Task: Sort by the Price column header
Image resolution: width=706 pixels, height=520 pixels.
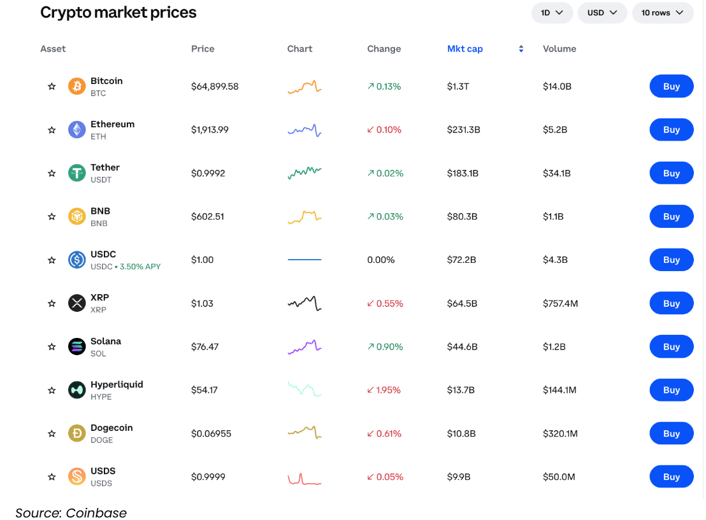Action: [203, 49]
